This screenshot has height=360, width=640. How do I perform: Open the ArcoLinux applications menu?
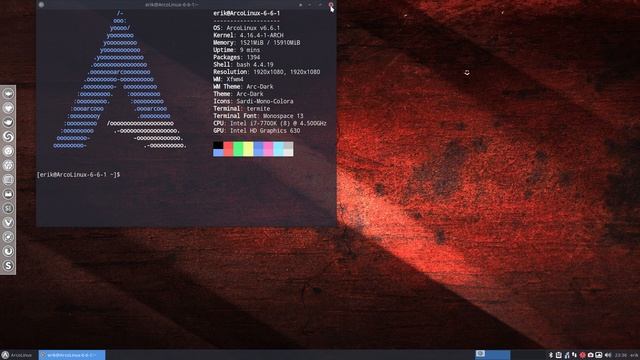(17, 355)
